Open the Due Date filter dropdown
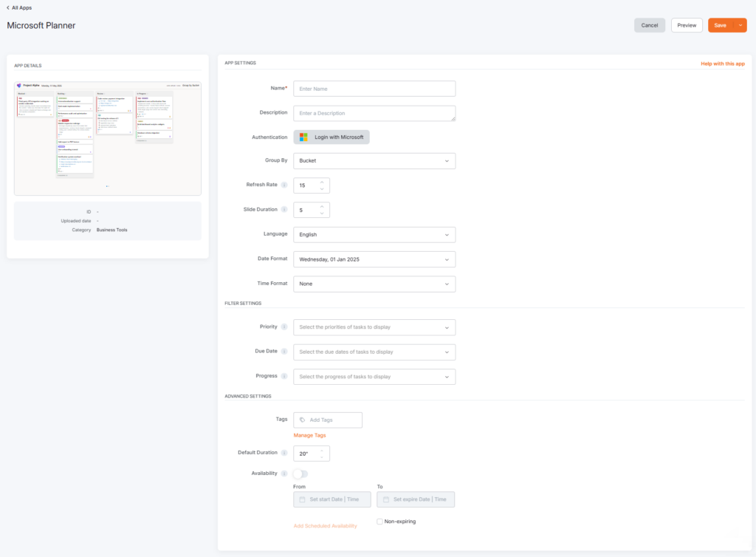Image resolution: width=756 pixels, height=557 pixels. pos(374,352)
